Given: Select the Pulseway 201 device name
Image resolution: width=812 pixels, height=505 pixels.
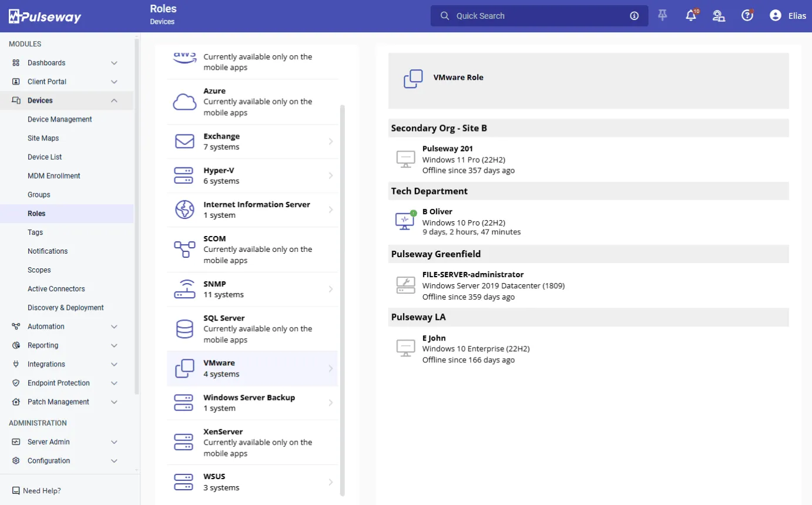Looking at the screenshot, I should point(448,149).
